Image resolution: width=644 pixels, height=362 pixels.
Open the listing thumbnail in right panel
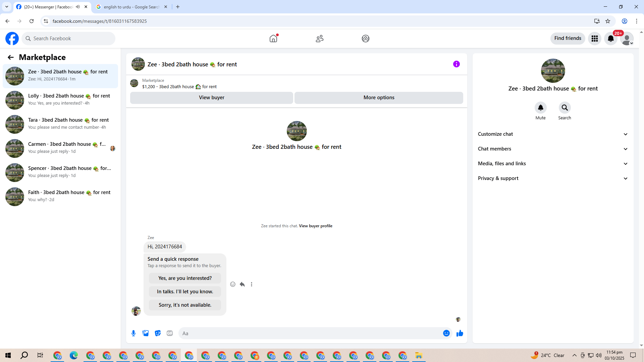point(553,71)
